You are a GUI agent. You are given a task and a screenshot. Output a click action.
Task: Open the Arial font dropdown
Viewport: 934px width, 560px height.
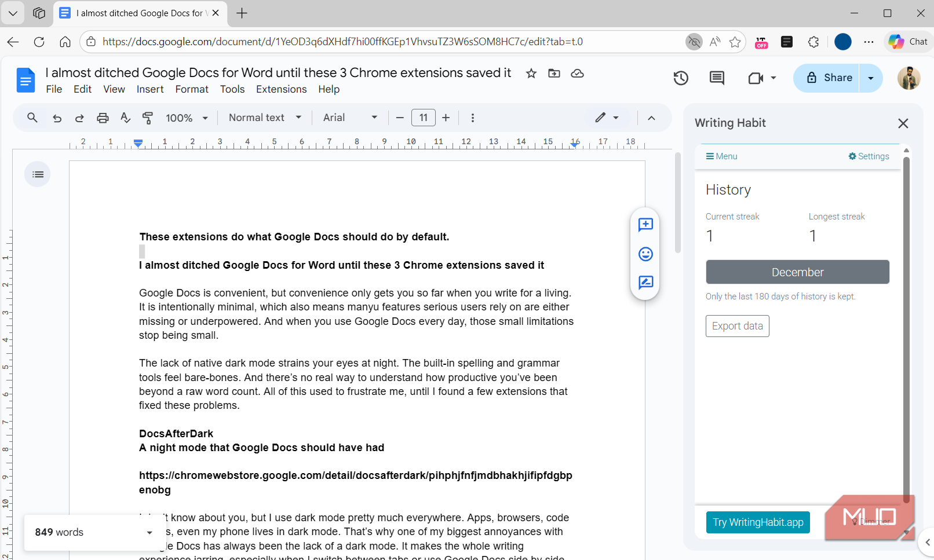350,118
